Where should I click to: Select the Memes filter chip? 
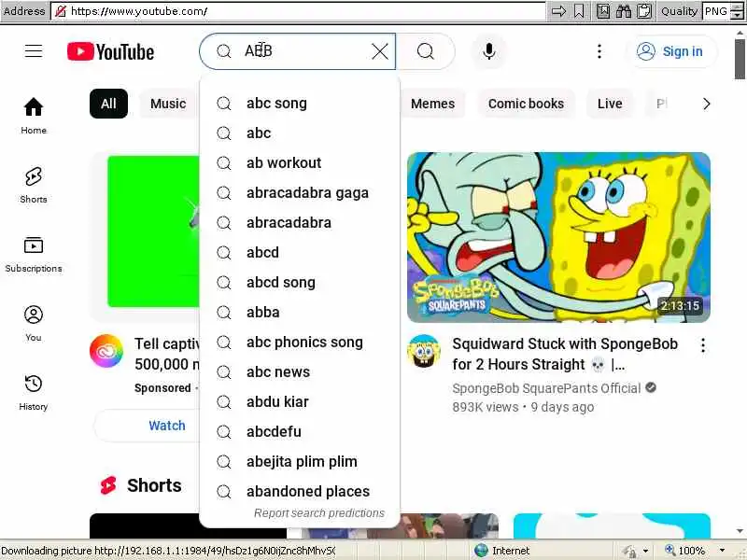432,104
